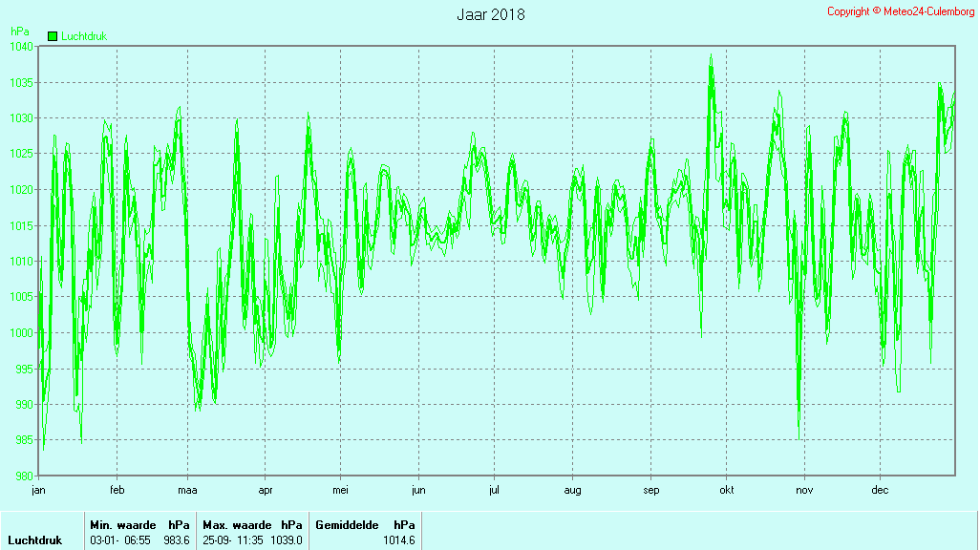Click the 1010 tick label on y-axis
Image resolution: width=980 pixels, height=550 pixels.
(x=22, y=261)
